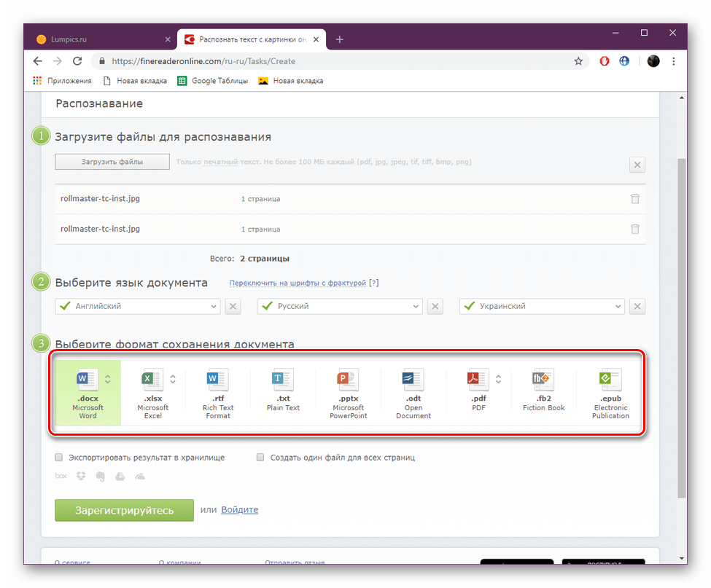Choose the .xlsx Microsoft Excel format
This screenshot has height=588, width=711.
pos(152,380)
